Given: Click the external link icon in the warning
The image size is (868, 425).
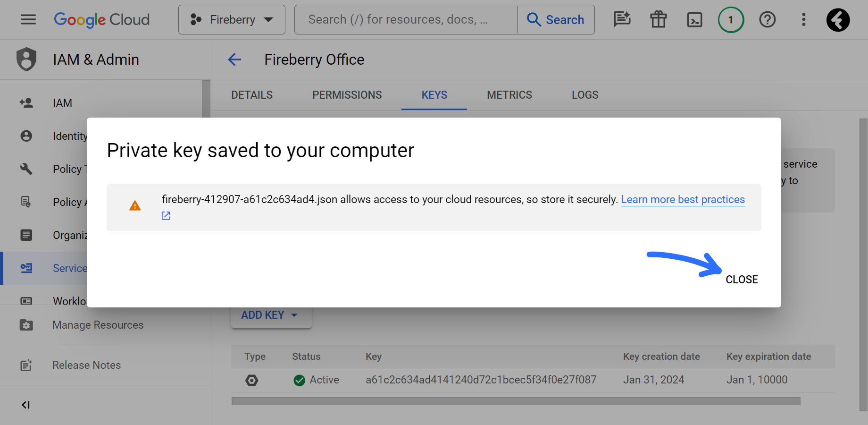Looking at the screenshot, I should pos(166,216).
